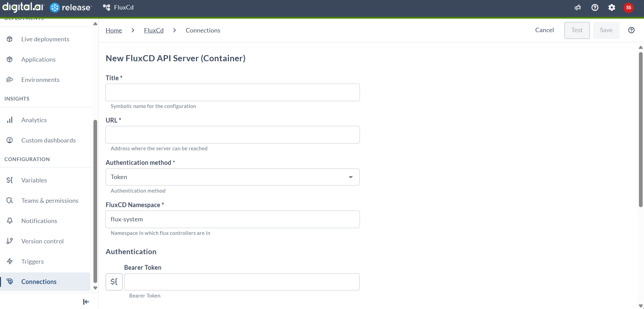
Task: Click the Variables ${ icon in sidebar
Action: [x=10, y=180]
